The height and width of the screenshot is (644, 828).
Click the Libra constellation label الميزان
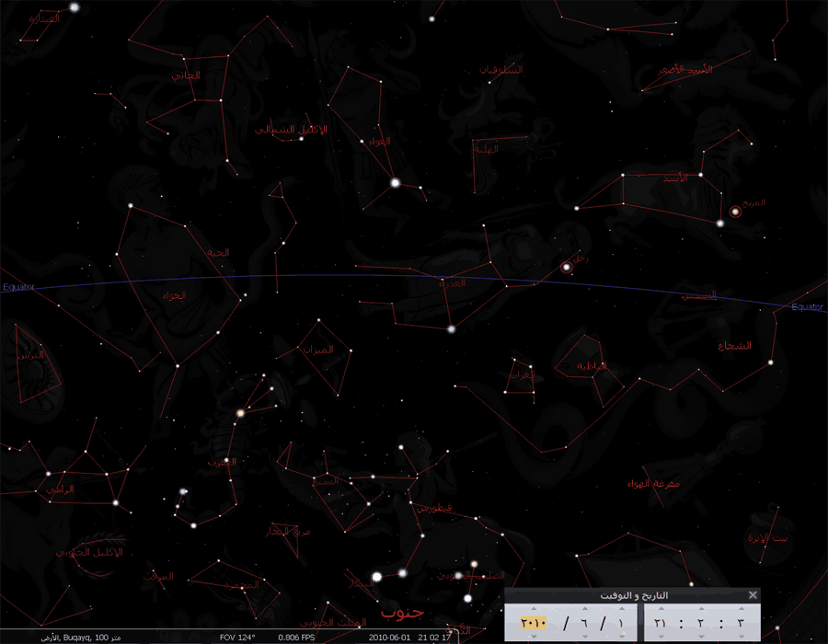point(318,350)
